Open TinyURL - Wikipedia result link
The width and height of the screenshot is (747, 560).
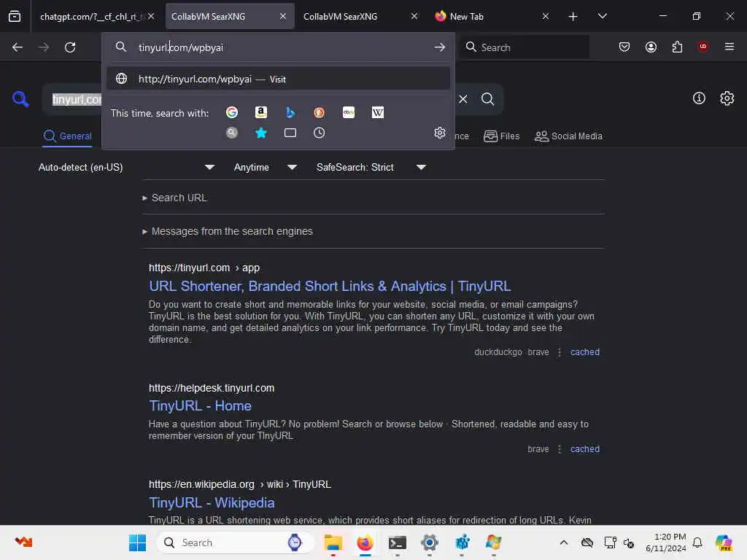tap(212, 503)
